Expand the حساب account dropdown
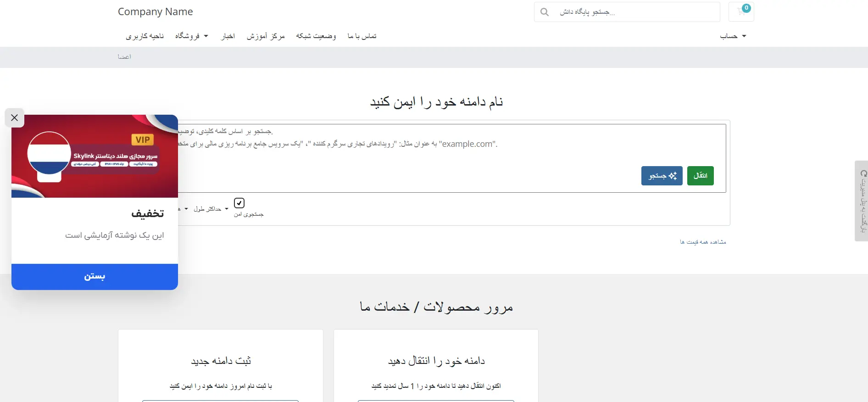 (733, 36)
